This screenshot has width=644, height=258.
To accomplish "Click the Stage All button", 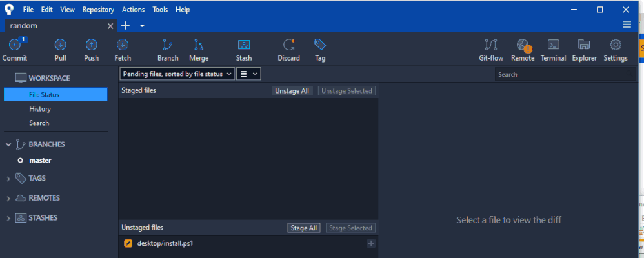I will click(303, 228).
